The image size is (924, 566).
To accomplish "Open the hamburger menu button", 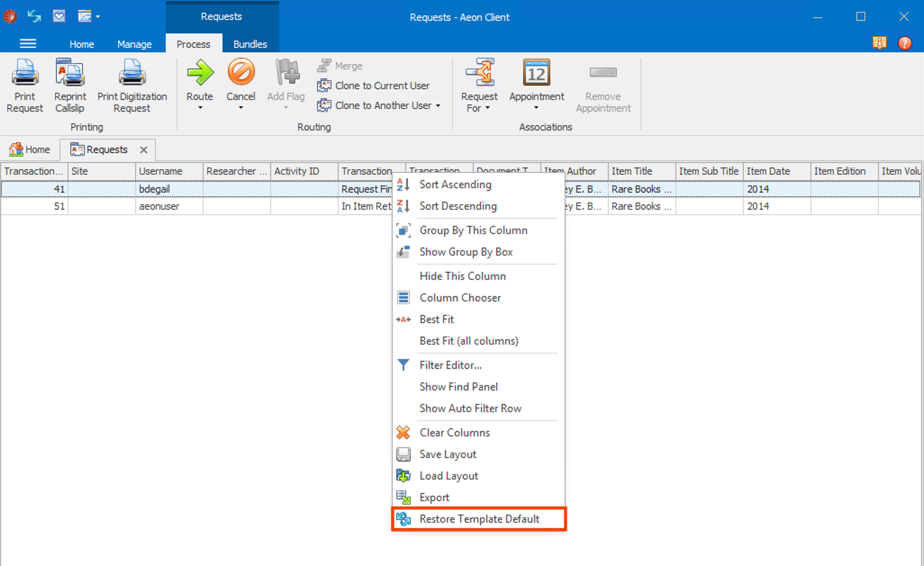I will pos(28,43).
